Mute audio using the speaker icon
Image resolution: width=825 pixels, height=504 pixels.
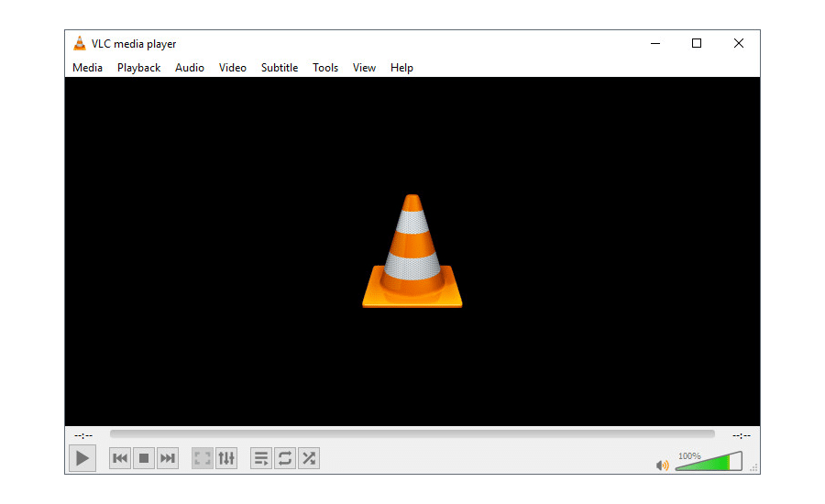tap(663, 466)
